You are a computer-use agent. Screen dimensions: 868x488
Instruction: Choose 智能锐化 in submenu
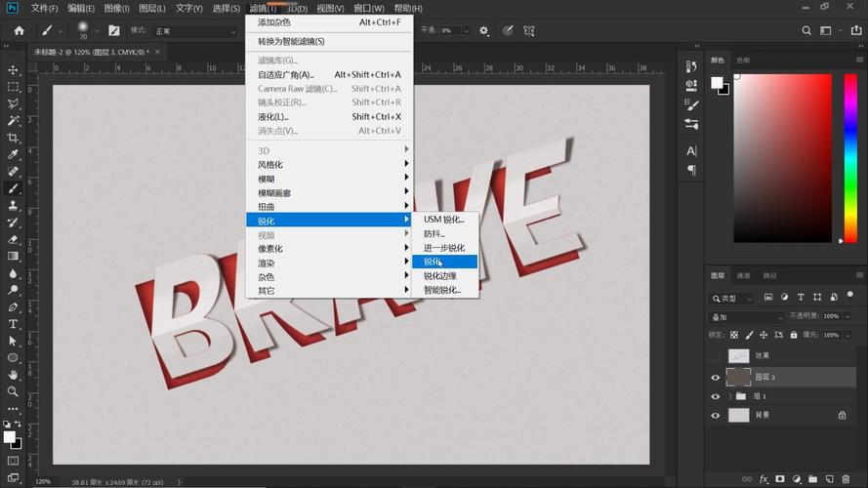[444, 290]
